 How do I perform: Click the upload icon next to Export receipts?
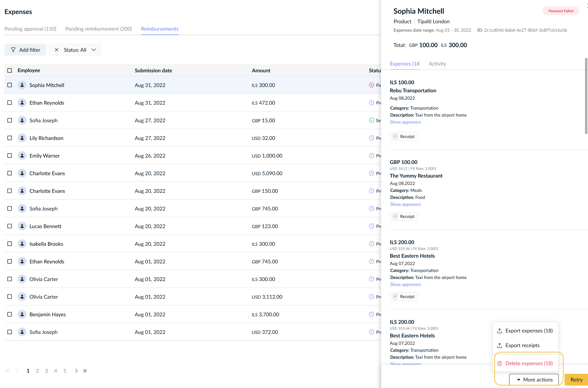[x=499, y=345]
